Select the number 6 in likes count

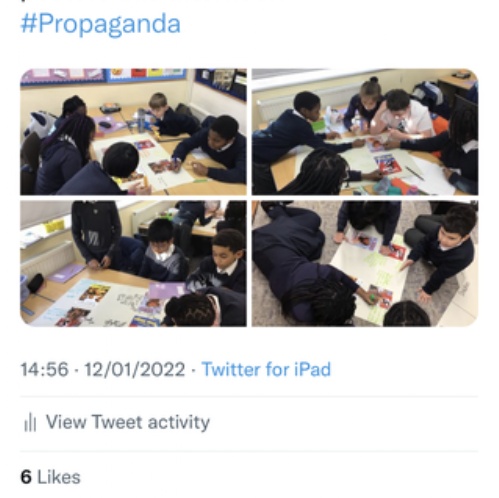click(x=26, y=477)
